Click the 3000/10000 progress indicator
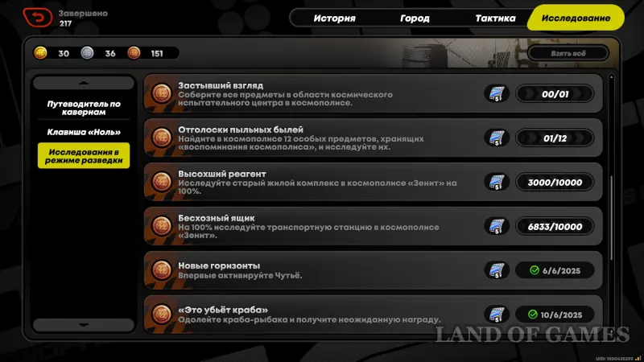The height and width of the screenshot is (362, 644). [x=555, y=183]
